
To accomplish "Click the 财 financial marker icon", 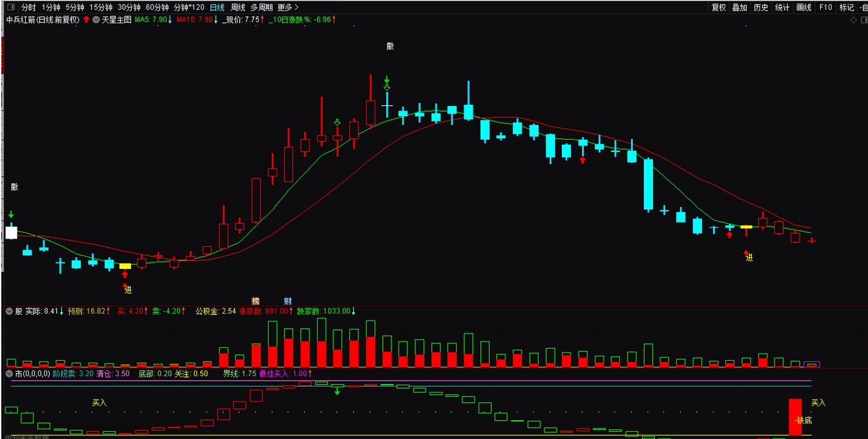I will point(288,301).
